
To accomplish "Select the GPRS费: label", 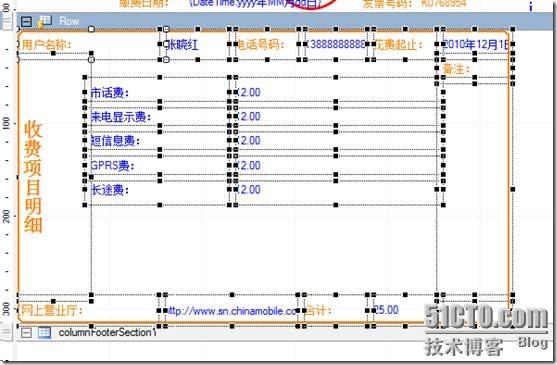I will coord(113,165).
